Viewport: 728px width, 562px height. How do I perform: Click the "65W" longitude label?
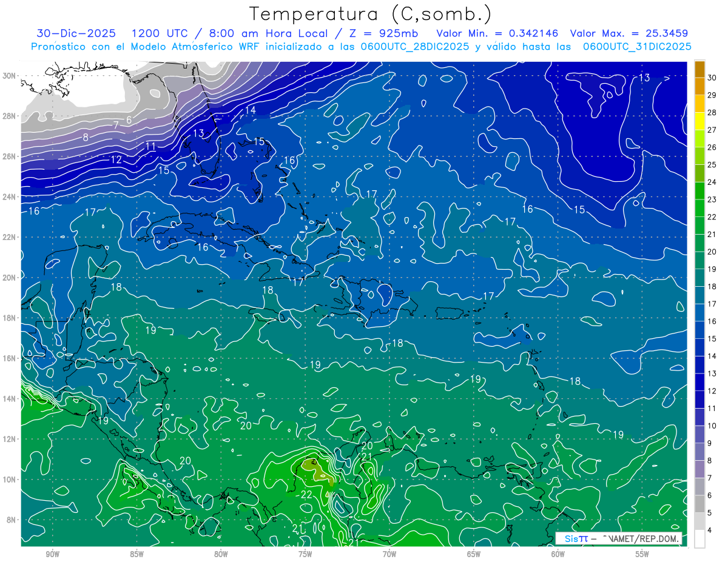click(x=474, y=554)
